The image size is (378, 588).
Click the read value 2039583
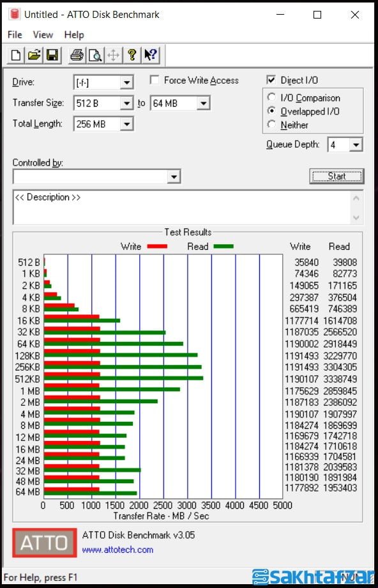click(340, 467)
